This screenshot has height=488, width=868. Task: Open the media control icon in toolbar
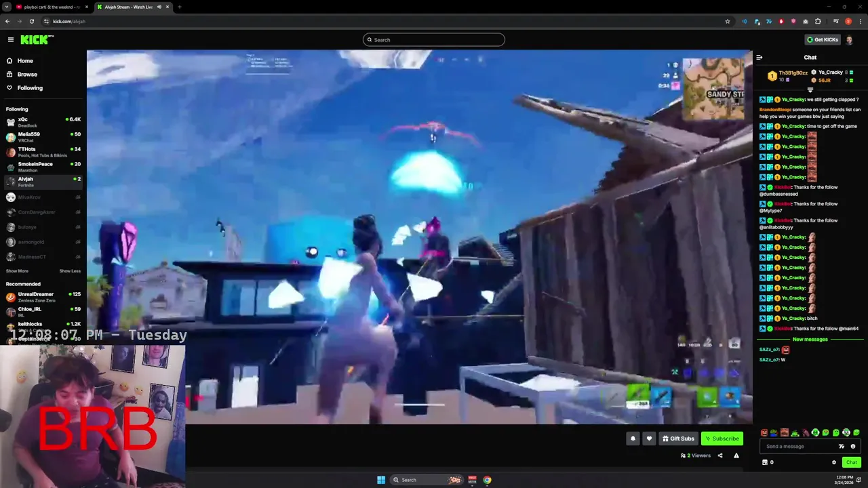[x=836, y=22]
